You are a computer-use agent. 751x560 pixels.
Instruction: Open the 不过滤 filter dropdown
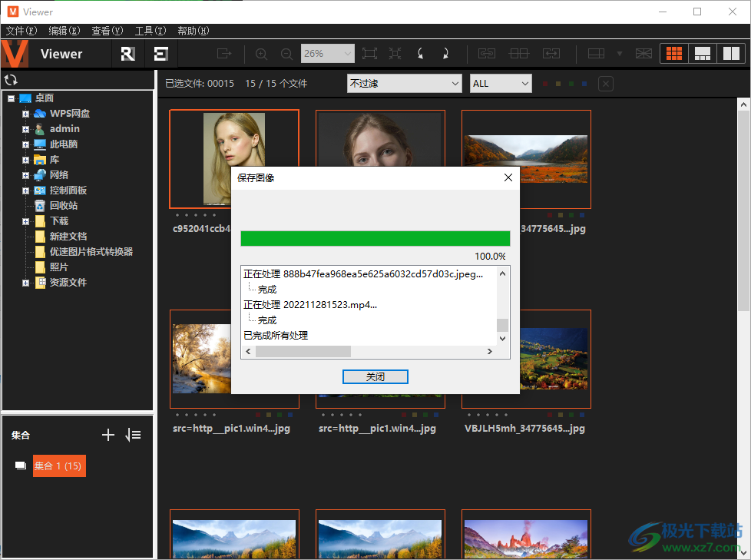coord(404,84)
